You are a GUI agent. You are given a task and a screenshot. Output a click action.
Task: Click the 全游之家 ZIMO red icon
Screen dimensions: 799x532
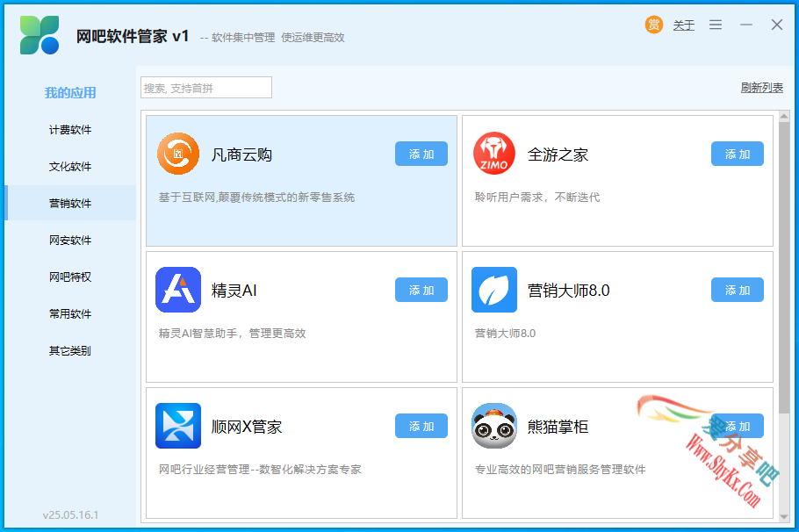[493, 154]
